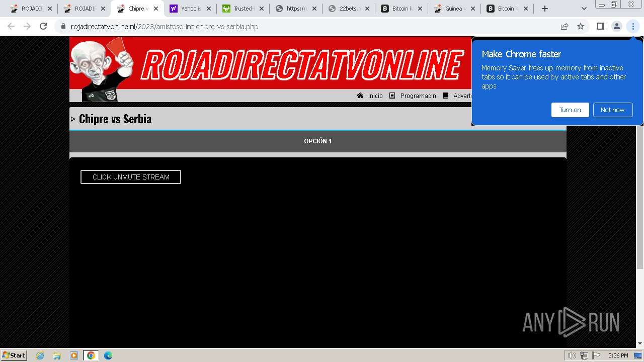Switch to the Trusted tab
Image resolution: width=644 pixels, height=362 pixels.
pyautogui.click(x=244, y=9)
